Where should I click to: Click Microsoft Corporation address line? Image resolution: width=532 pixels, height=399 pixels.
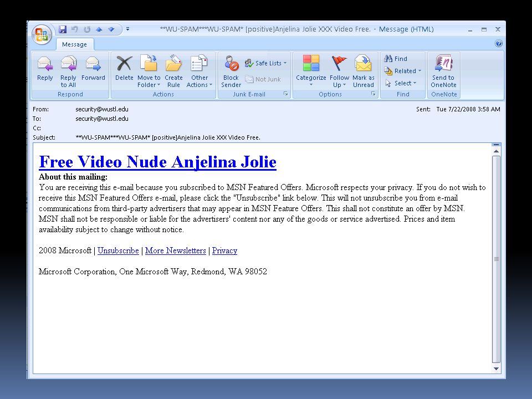(153, 272)
